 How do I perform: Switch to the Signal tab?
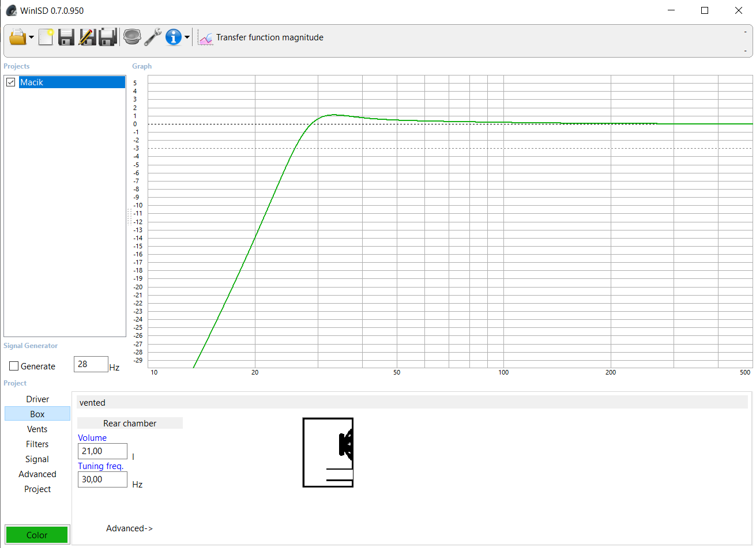tap(37, 459)
